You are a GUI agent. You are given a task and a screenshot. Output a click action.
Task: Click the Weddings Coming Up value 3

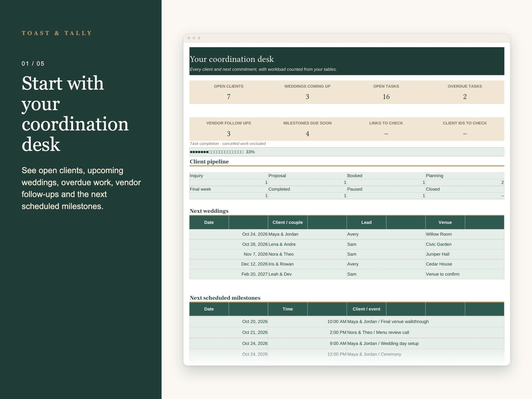point(307,97)
